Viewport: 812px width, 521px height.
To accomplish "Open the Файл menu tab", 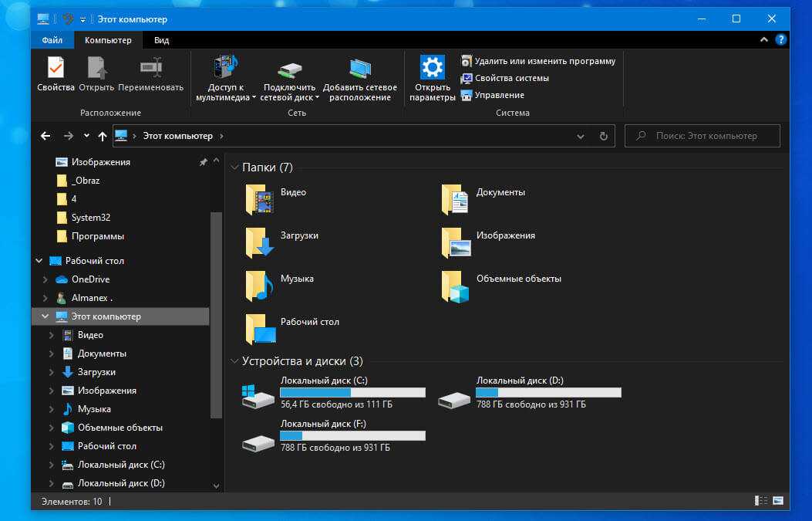I will click(52, 40).
